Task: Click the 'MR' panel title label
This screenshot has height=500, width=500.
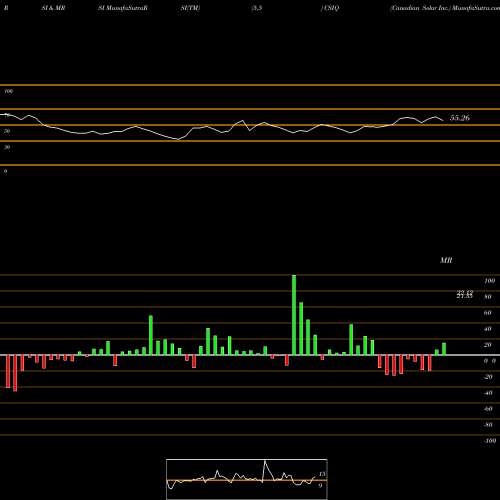Action: click(446, 260)
